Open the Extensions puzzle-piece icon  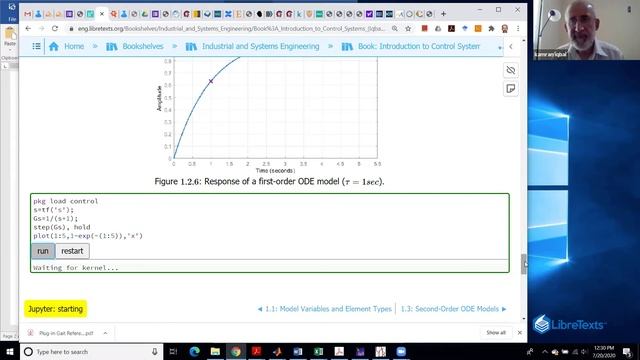click(x=491, y=29)
